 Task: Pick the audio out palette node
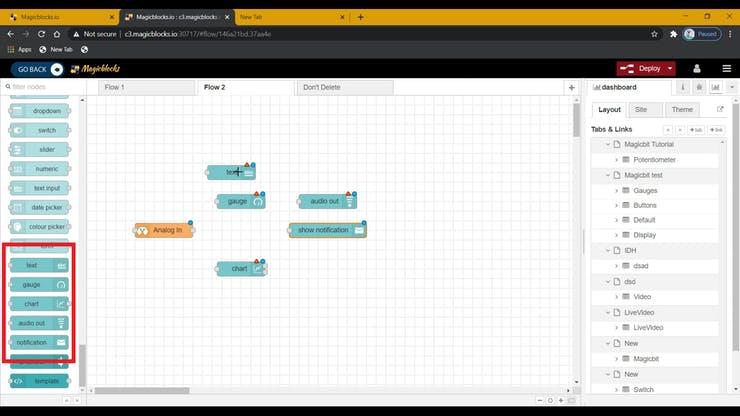(38, 323)
